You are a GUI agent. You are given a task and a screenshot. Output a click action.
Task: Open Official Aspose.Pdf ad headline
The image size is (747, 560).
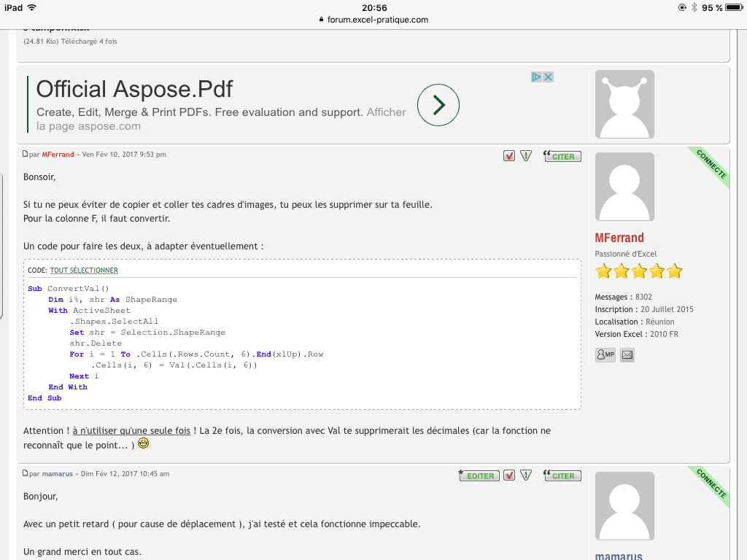134,89
